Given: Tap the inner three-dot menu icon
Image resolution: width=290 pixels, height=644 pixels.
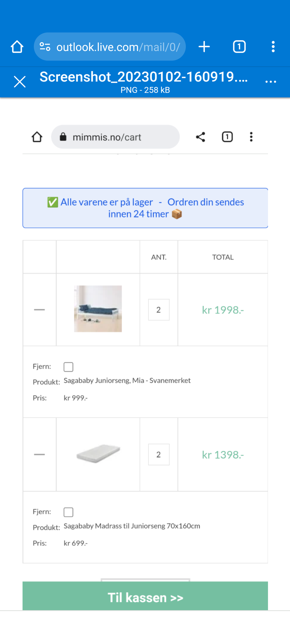Looking at the screenshot, I should (x=251, y=137).
